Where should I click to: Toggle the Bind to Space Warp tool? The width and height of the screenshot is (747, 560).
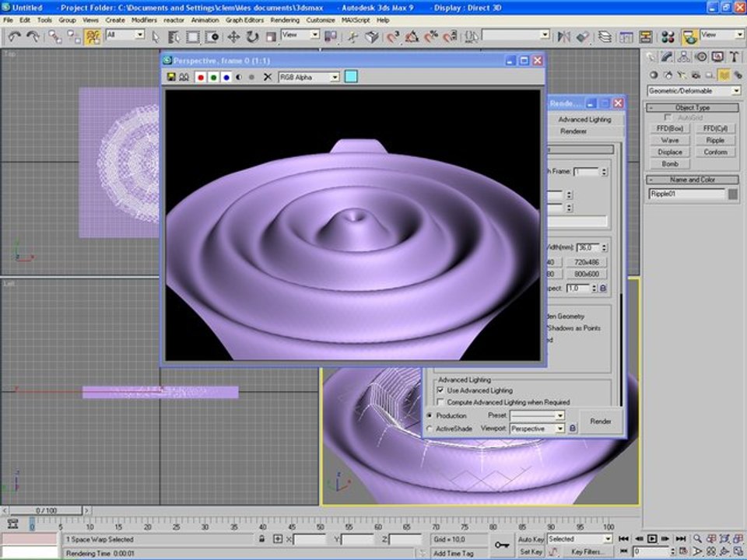pos(93,37)
